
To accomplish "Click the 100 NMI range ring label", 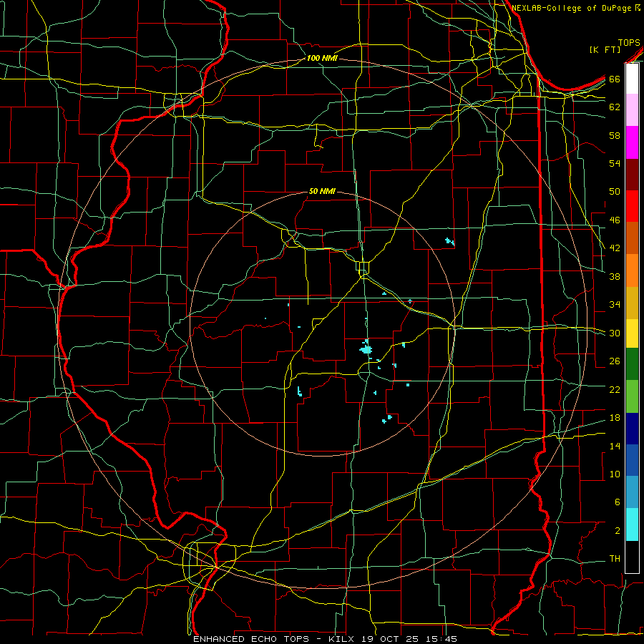I will point(321,59).
